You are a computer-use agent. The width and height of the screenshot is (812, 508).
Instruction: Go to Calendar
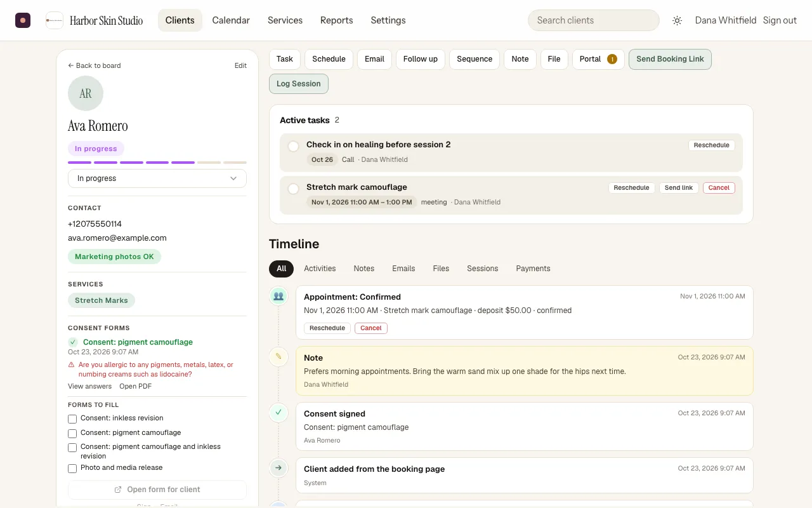pos(231,20)
